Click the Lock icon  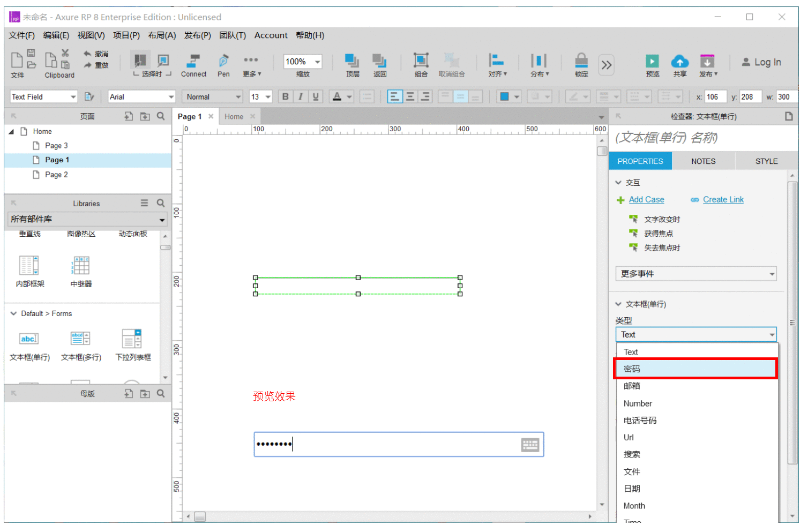pos(581,60)
